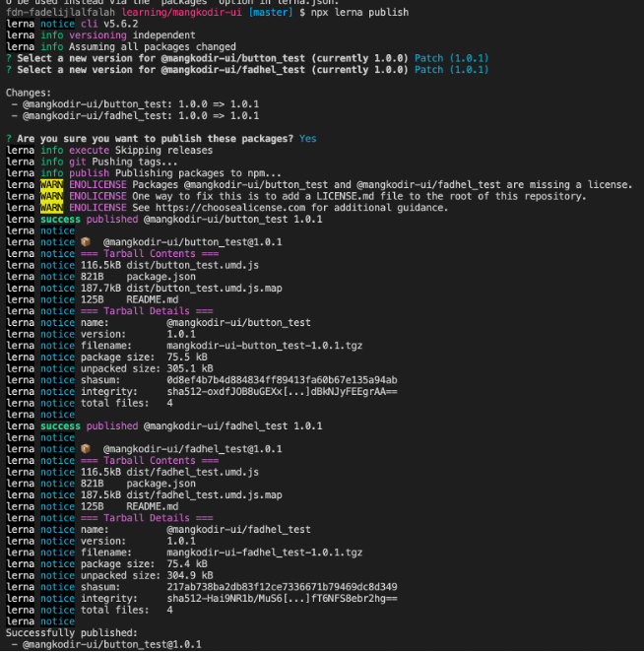Click '116.5kB dist/fadhel_test.umd.js' entry
This screenshot has height=652, width=644.
pyautogui.click(x=169, y=472)
